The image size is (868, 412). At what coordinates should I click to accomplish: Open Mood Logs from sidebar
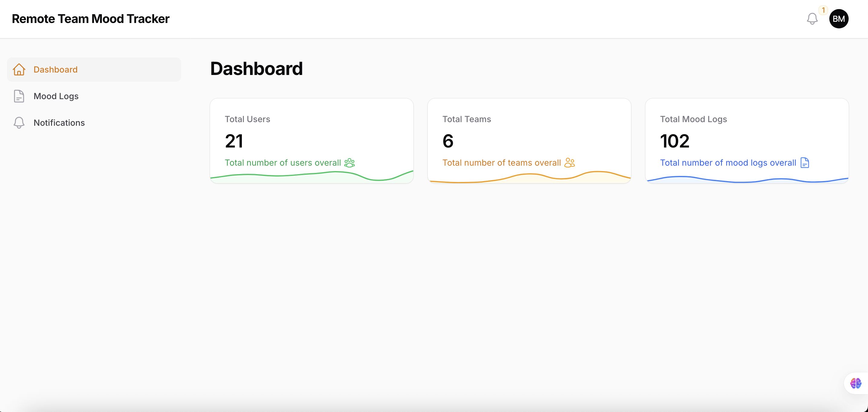[56, 96]
